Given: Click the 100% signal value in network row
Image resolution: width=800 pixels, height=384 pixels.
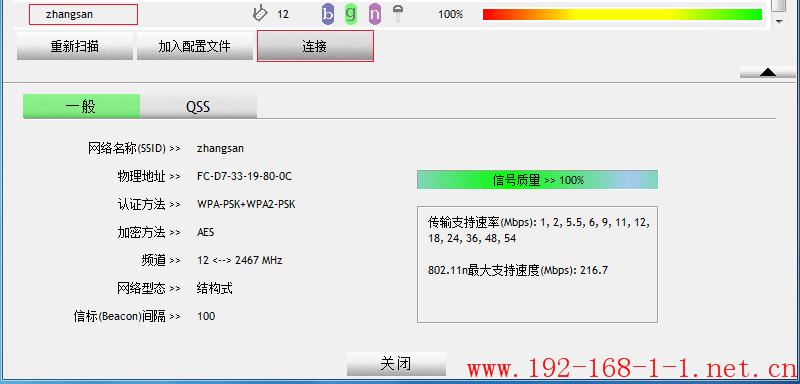Looking at the screenshot, I should pos(451,14).
